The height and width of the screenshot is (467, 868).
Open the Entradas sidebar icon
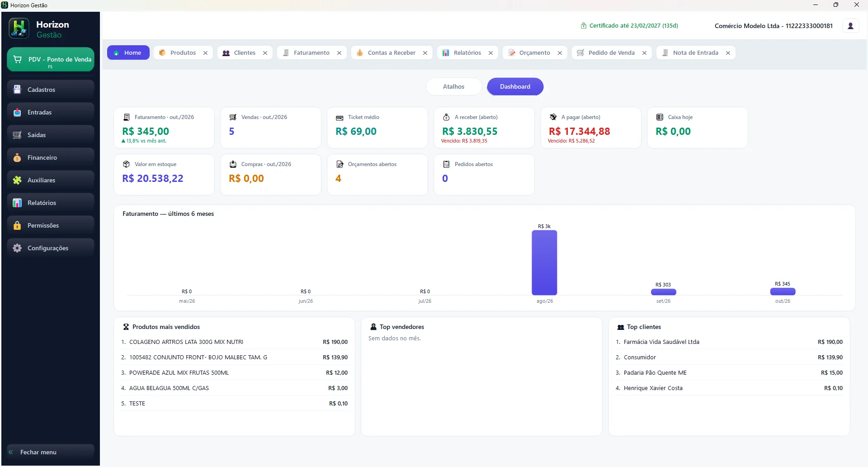17,112
